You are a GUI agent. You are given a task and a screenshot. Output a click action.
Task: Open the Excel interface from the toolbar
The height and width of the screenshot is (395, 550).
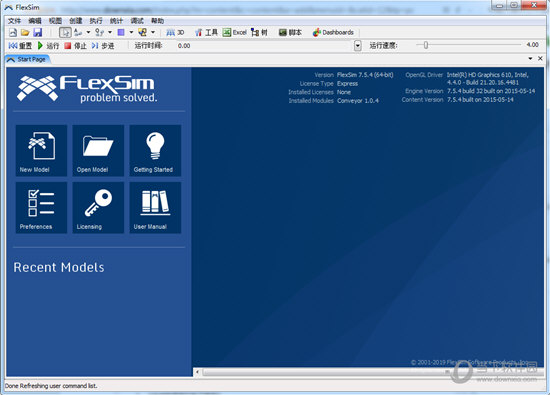click(235, 33)
